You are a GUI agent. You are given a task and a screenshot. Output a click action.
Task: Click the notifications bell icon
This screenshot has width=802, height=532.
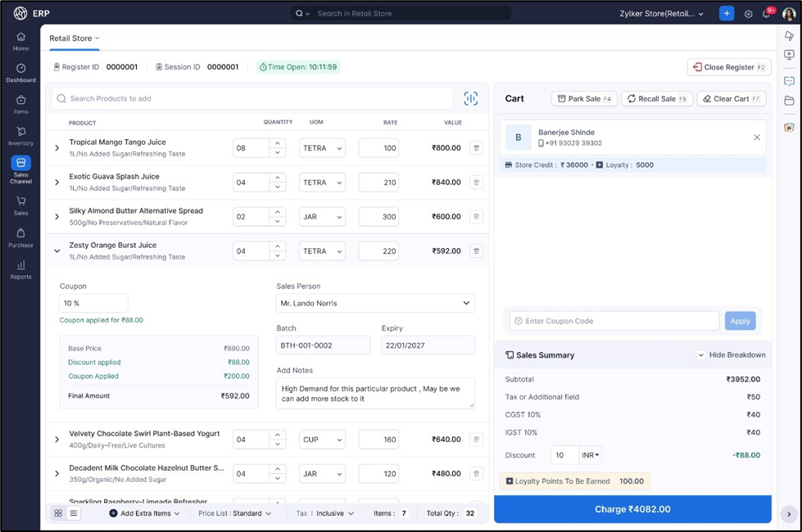[x=766, y=14]
